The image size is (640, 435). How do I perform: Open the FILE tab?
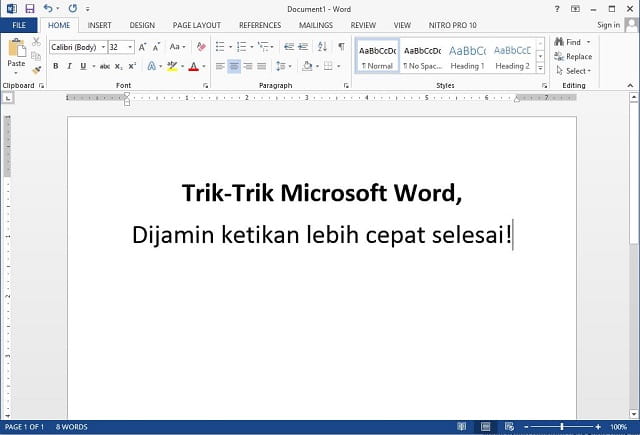[x=19, y=25]
